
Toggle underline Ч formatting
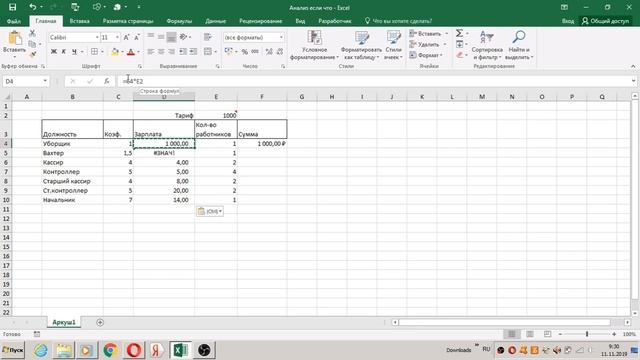[x=74, y=51]
